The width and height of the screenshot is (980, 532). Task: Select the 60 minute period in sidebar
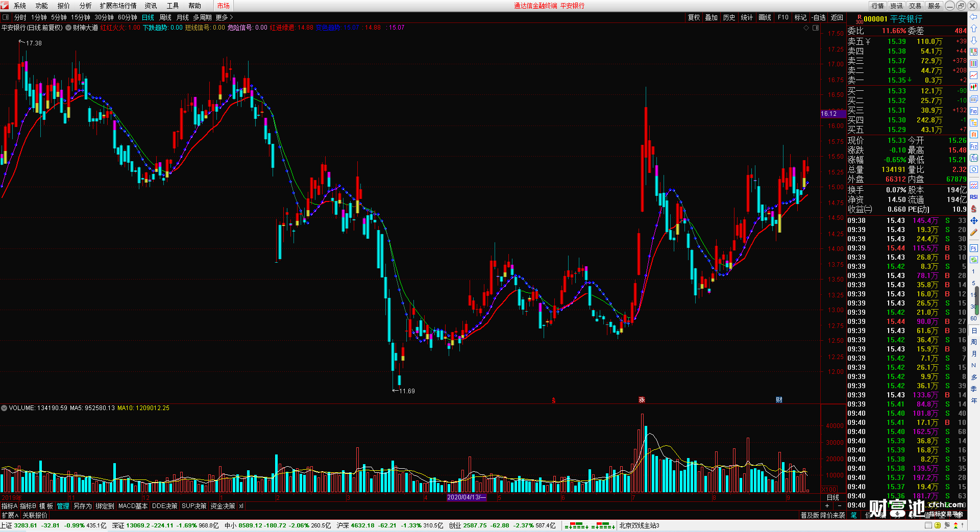pyautogui.click(x=974, y=318)
